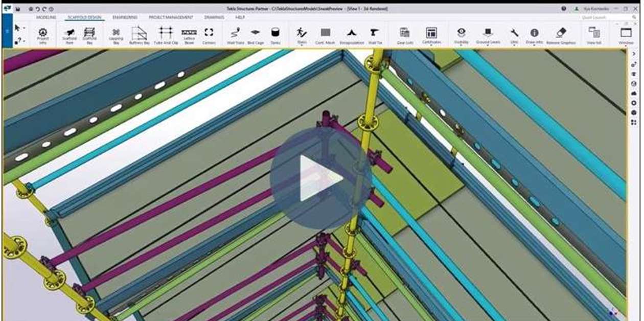Select the Encapsulation tool
The height and width of the screenshot is (321, 644).
(351, 36)
